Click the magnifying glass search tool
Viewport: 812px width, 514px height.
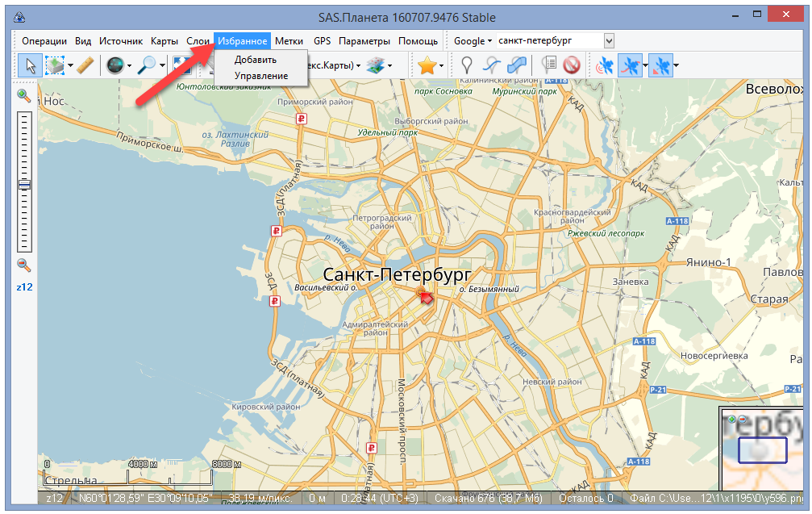(x=146, y=66)
